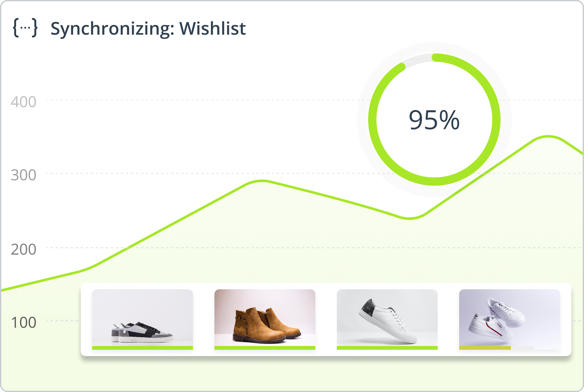Open the single white sneaker thumbnail
The height and width of the screenshot is (392, 584).
click(x=387, y=318)
